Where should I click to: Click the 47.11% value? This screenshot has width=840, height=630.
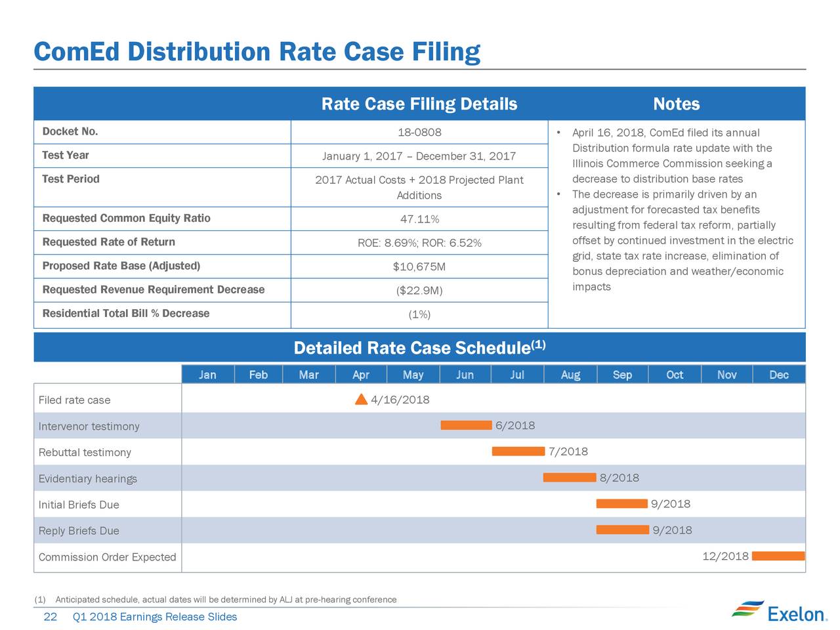pyautogui.click(x=419, y=219)
